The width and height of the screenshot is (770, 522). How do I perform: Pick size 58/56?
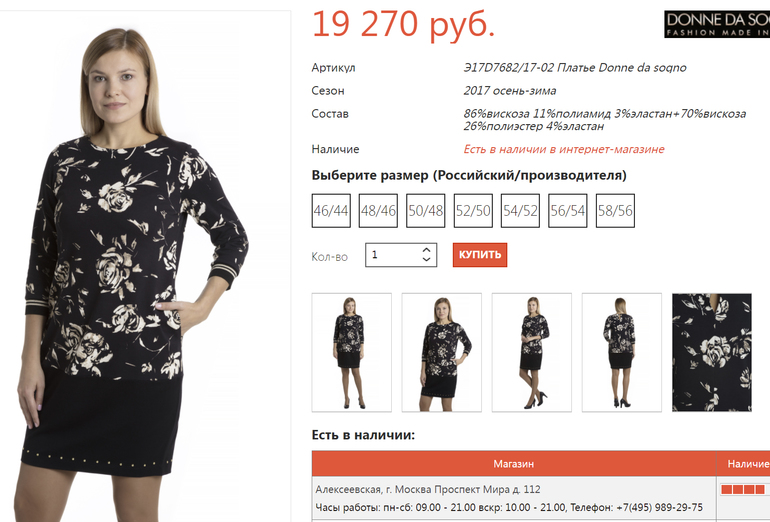click(x=615, y=211)
